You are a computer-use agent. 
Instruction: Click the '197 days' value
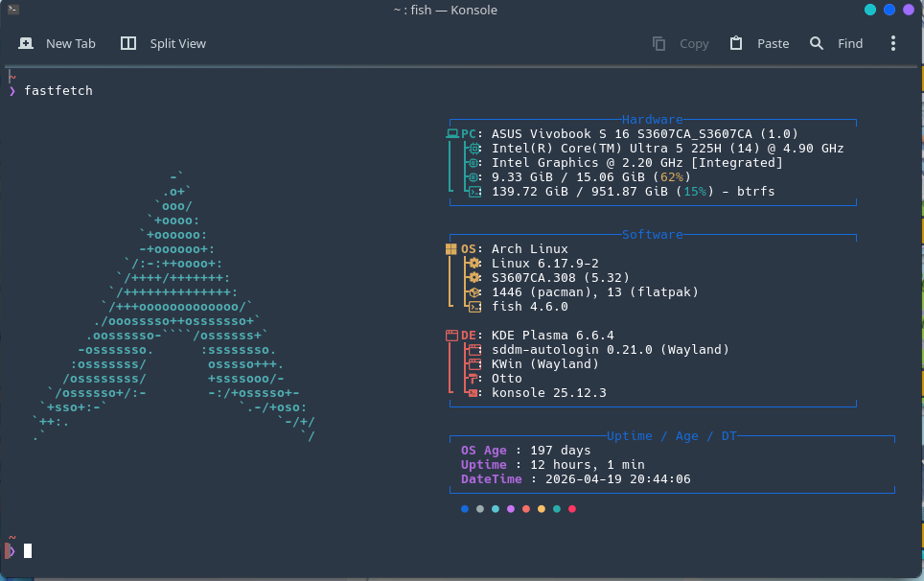coord(561,451)
